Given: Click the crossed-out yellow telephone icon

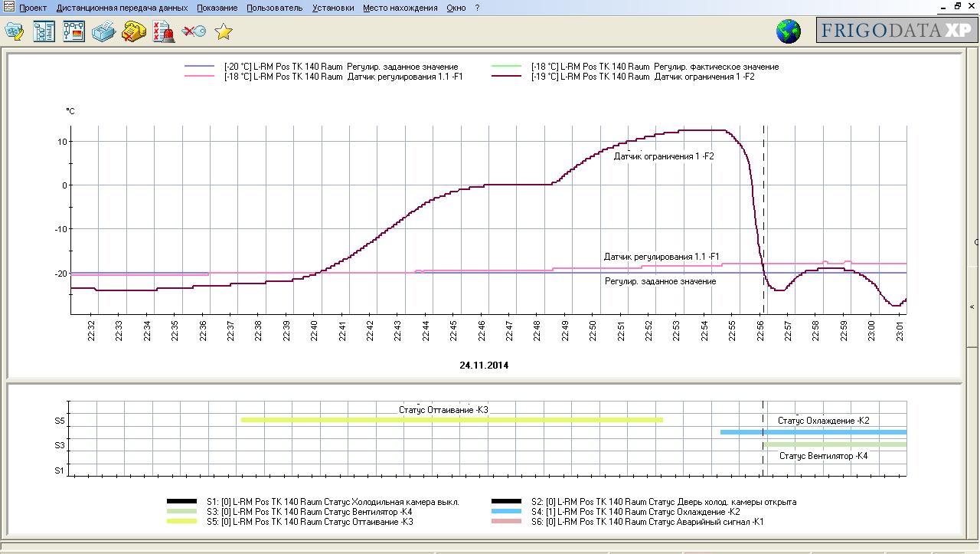Looking at the screenshot, I should click(x=134, y=31).
